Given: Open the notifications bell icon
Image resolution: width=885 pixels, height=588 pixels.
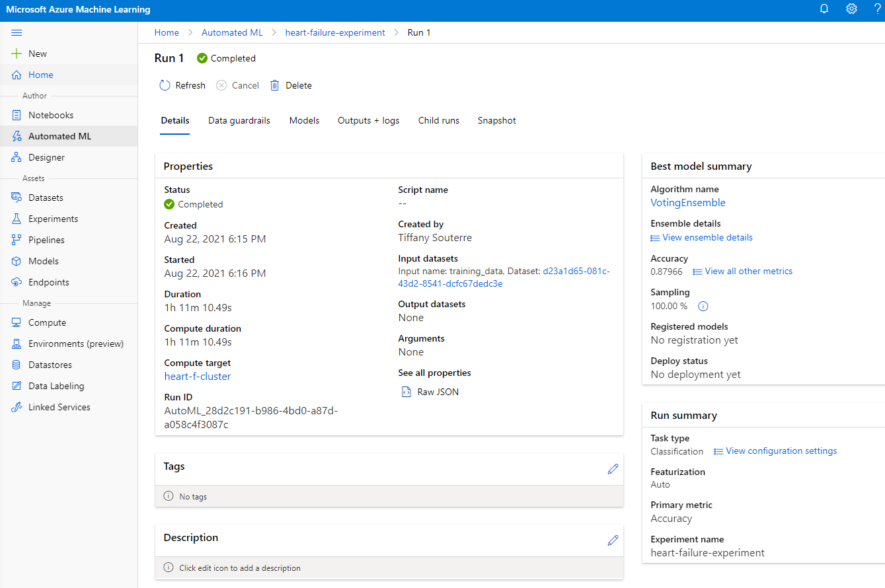Looking at the screenshot, I should coord(824,9).
